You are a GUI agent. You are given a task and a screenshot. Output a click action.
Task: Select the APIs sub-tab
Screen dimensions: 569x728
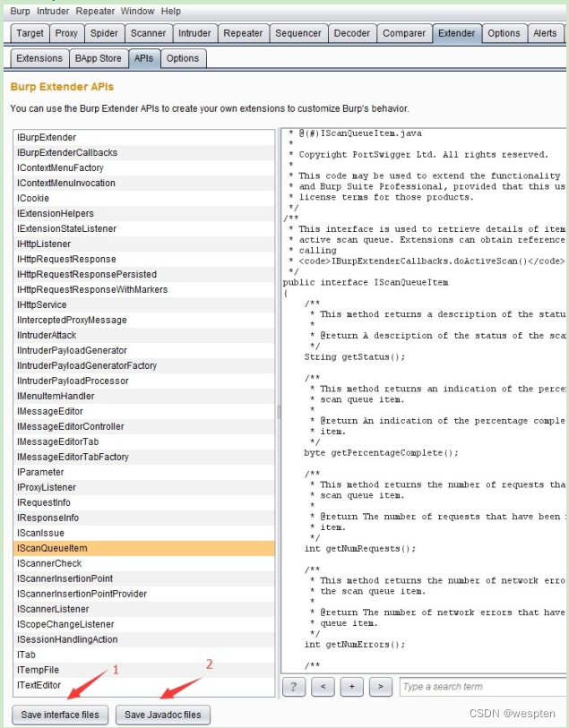[143, 58]
